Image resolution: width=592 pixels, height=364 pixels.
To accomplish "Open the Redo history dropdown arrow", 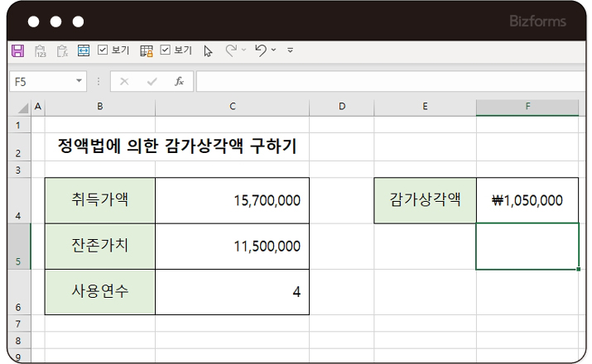I will click(x=244, y=50).
